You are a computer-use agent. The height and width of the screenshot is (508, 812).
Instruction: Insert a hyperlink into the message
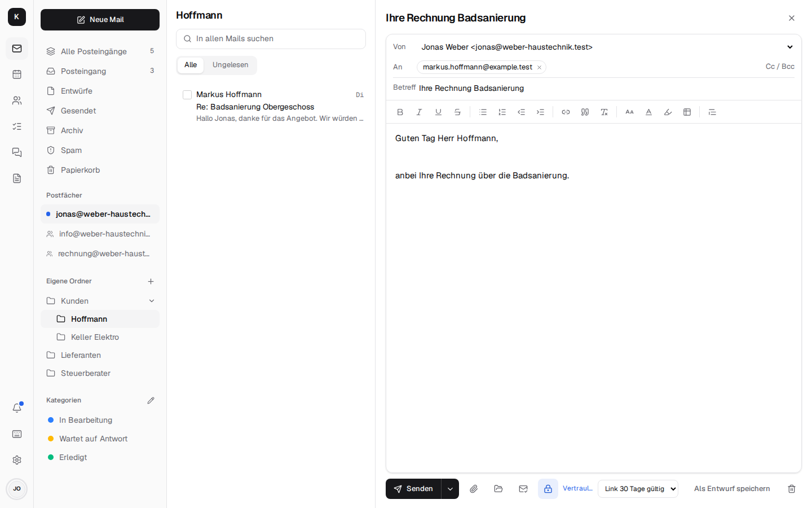coord(566,112)
